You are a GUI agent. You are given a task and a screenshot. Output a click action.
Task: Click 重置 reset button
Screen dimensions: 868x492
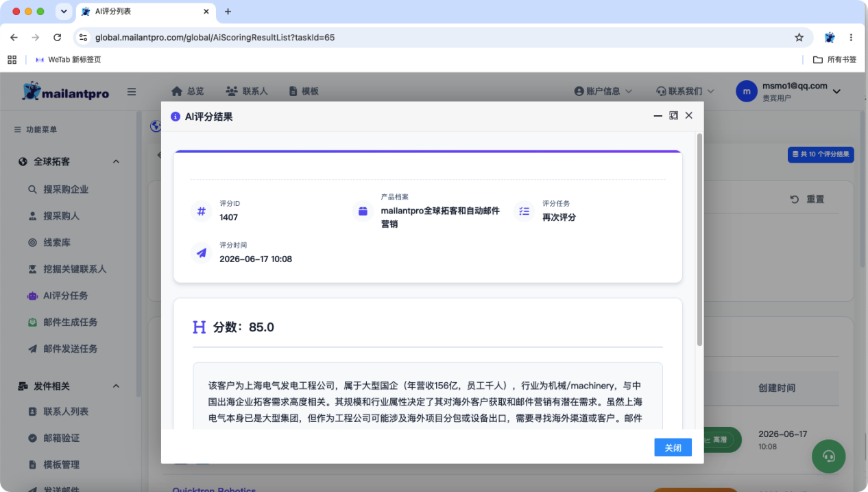(808, 199)
